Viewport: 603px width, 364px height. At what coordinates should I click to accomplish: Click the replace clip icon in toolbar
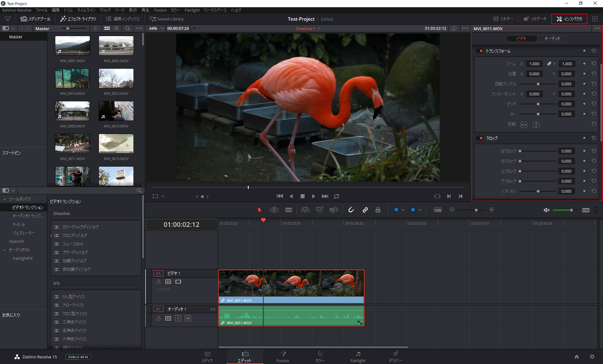[x=334, y=210]
